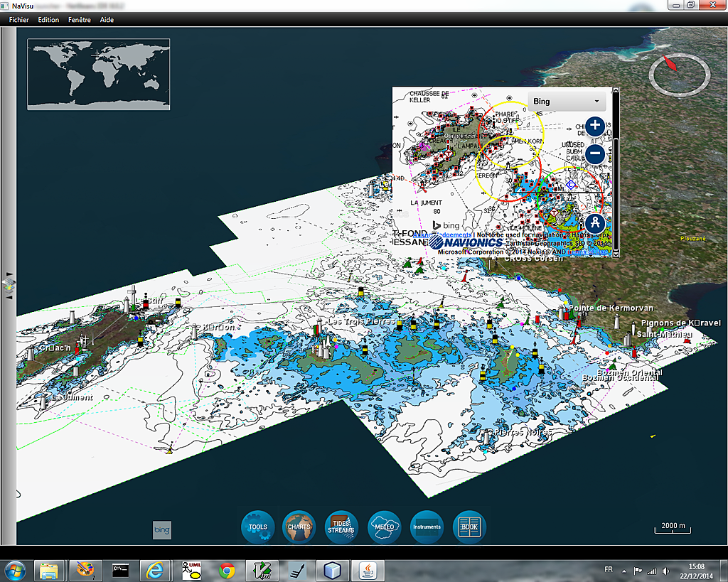Open the TOOLS dock button
This screenshot has height=582, width=728.
(x=257, y=527)
